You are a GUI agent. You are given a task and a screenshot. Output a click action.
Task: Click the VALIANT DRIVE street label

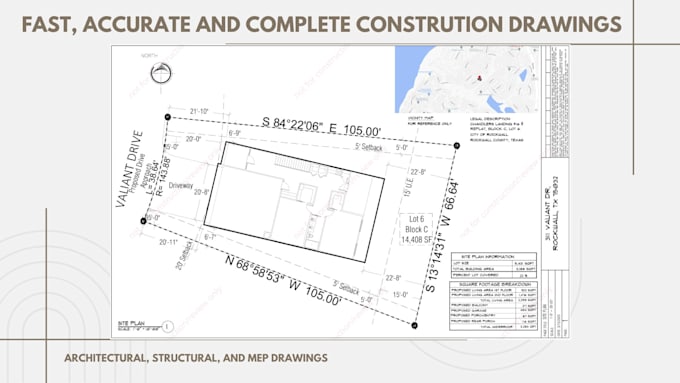[129, 169]
